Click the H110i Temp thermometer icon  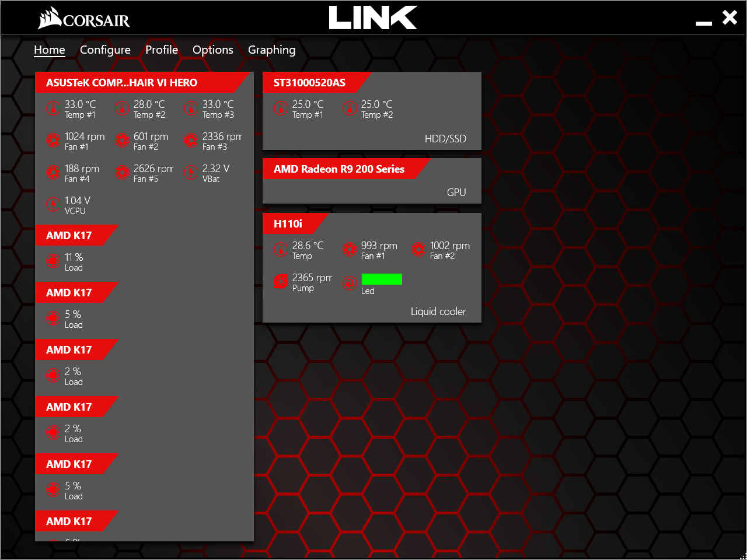281,250
